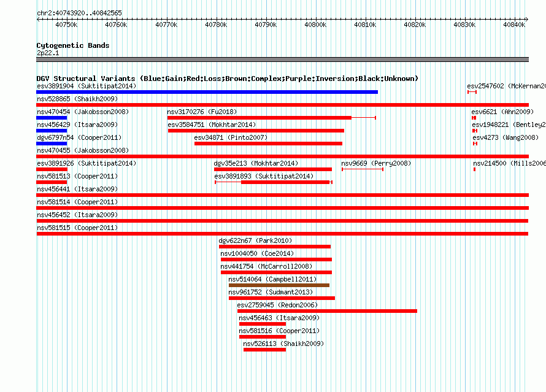Click the dgv35e213 red loss bar
Screen dimensions: 546x392
[x=273, y=169]
